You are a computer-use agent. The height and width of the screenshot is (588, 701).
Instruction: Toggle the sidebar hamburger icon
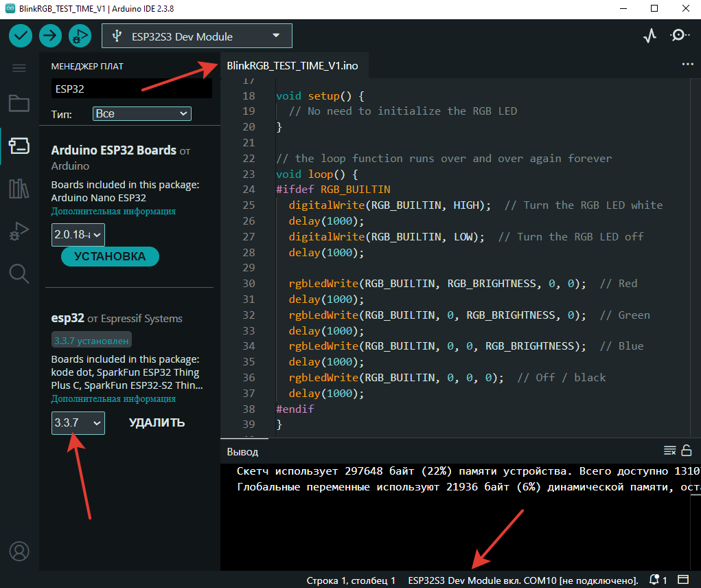click(x=19, y=68)
